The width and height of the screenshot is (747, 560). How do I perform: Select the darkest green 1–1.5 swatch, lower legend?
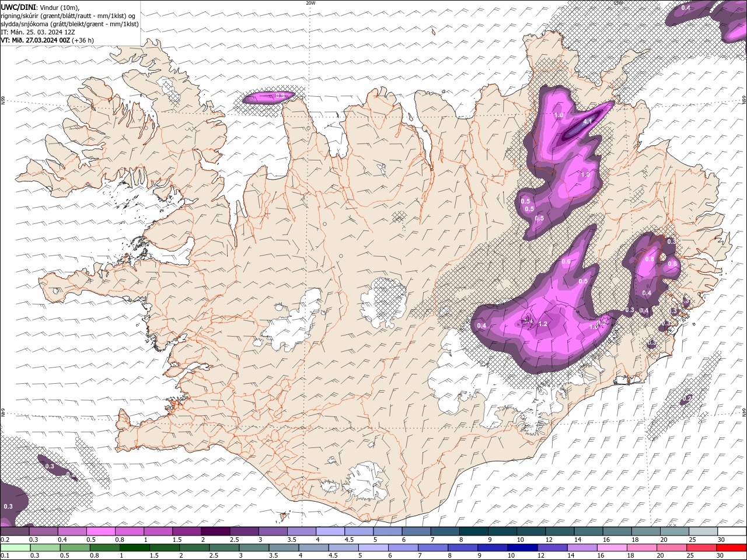[134, 548]
